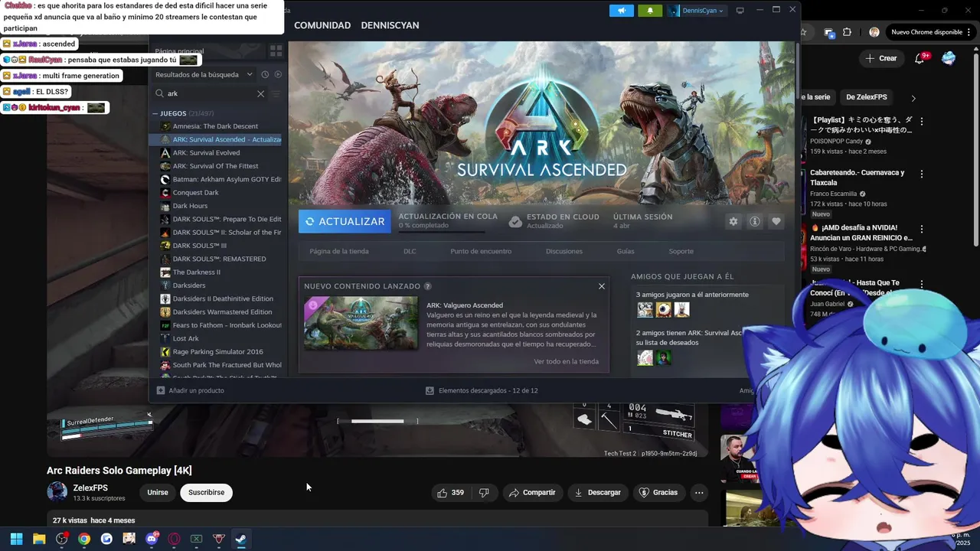Open Elementos descargados downloads status
This screenshot has width=980, height=551.
(482, 390)
